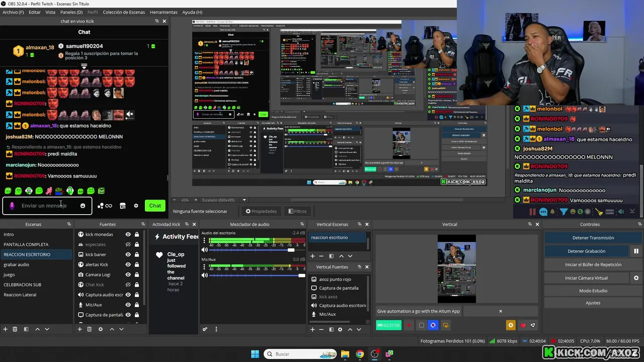This screenshot has width=644, height=362.
Task: Float the Mezclador de audio dock panel
Action: pyautogui.click(x=302, y=224)
